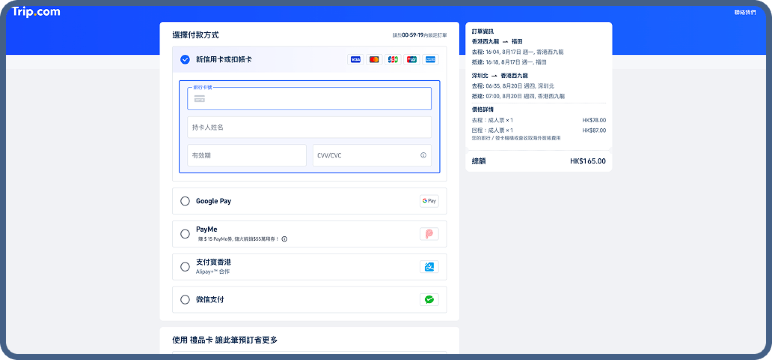Open the PayMe promotion info icon
This screenshot has height=360, width=772.
(x=284, y=239)
